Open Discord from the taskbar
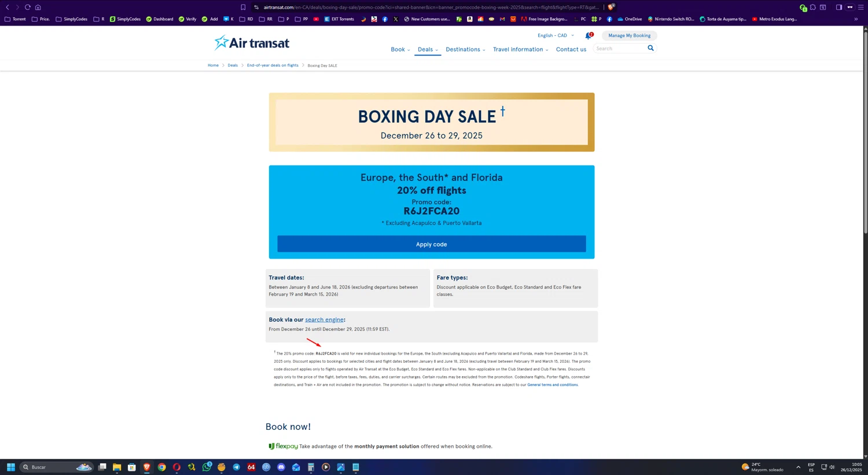868x475 pixels. [x=281, y=467]
